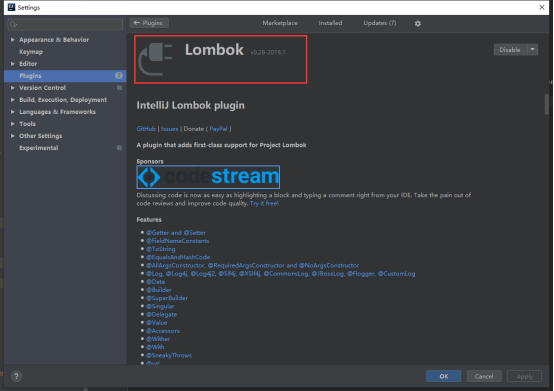The height and width of the screenshot is (391, 554).
Task: Click the IntelliJ Settings window icon
Action: coord(11,7)
